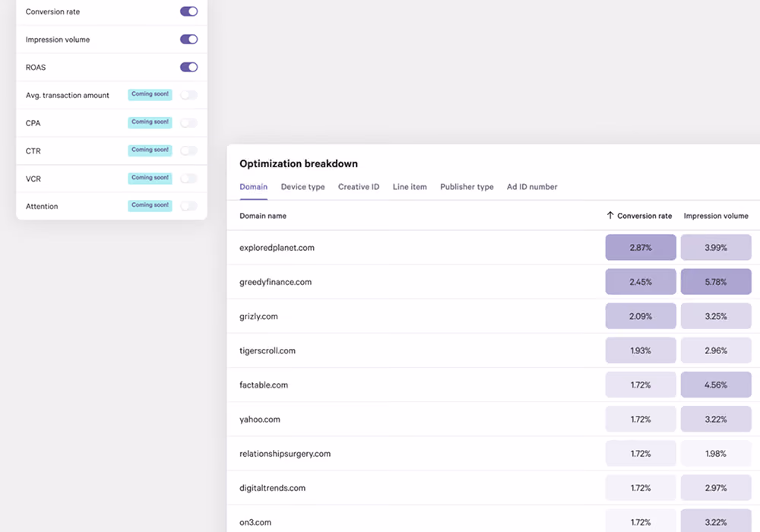Sort by Conversion rate column header
The height and width of the screenshot is (532, 760).
(644, 216)
